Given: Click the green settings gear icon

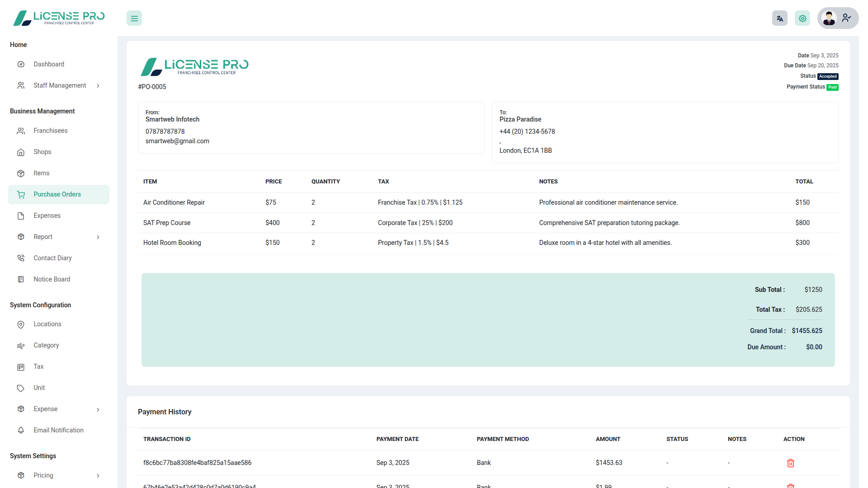Looking at the screenshot, I should (x=802, y=19).
